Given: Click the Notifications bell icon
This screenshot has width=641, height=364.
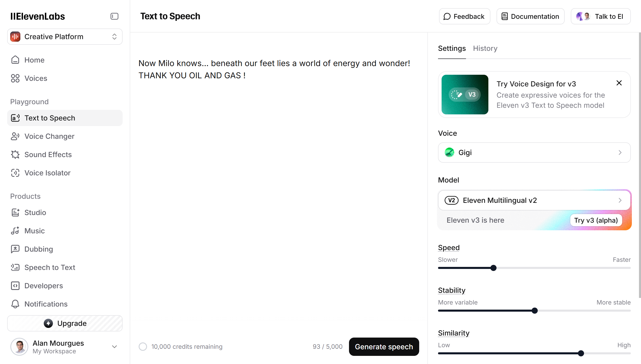Looking at the screenshot, I should tap(15, 304).
